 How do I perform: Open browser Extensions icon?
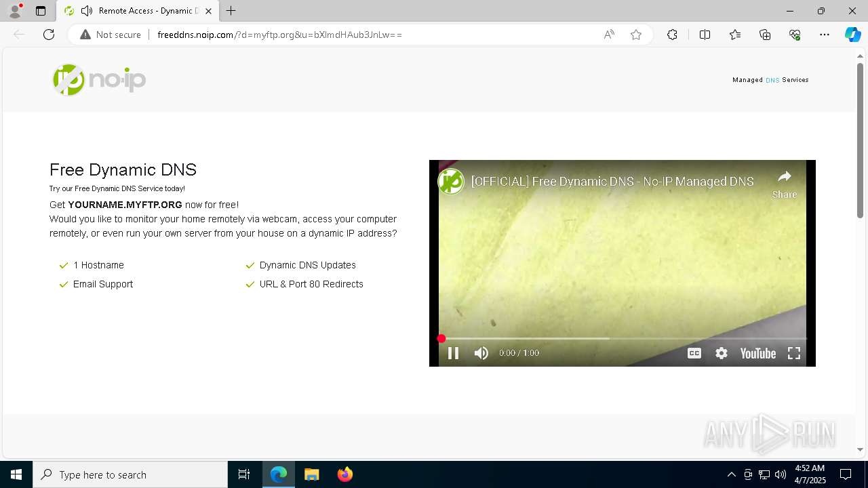(672, 35)
